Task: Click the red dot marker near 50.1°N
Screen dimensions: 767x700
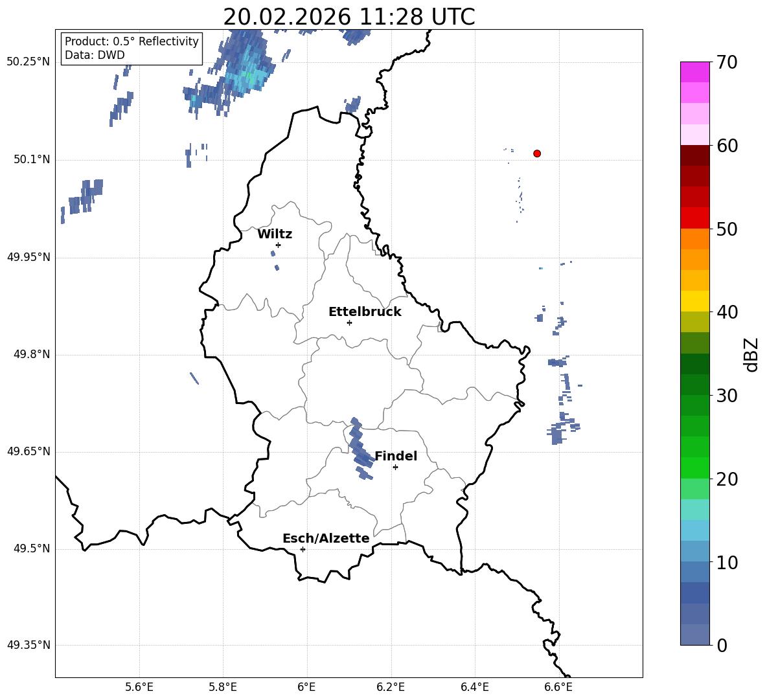Action: tap(537, 153)
